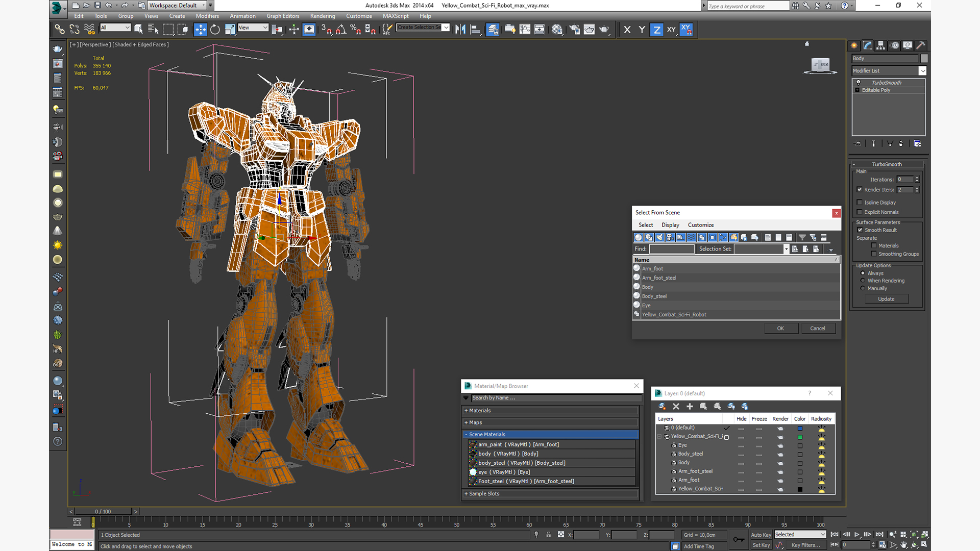Add selected objects to layer icon
The image size is (980, 551).
pyautogui.click(x=690, y=407)
